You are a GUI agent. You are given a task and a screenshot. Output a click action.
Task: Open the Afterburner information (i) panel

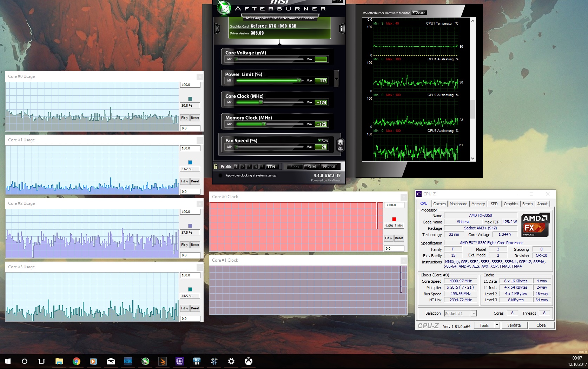pos(342,29)
